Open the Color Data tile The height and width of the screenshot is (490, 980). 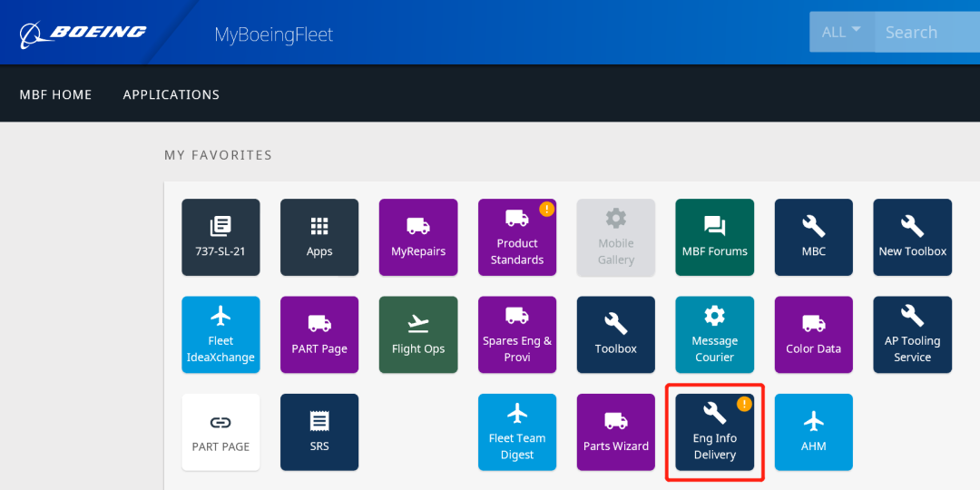point(814,335)
